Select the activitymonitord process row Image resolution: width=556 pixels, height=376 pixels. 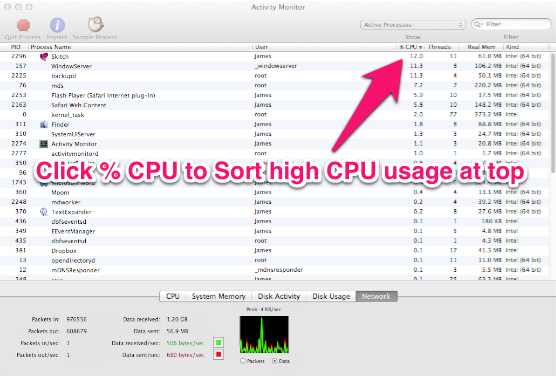click(x=275, y=154)
